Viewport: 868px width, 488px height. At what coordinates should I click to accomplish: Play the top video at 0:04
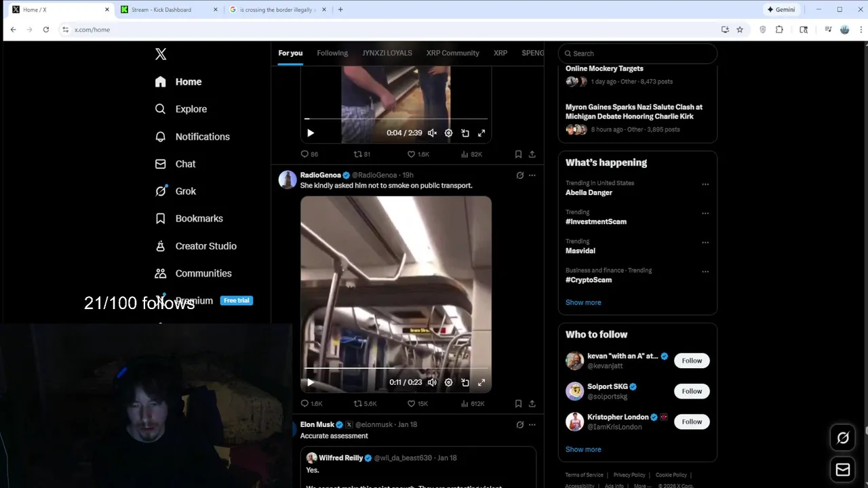pos(311,133)
